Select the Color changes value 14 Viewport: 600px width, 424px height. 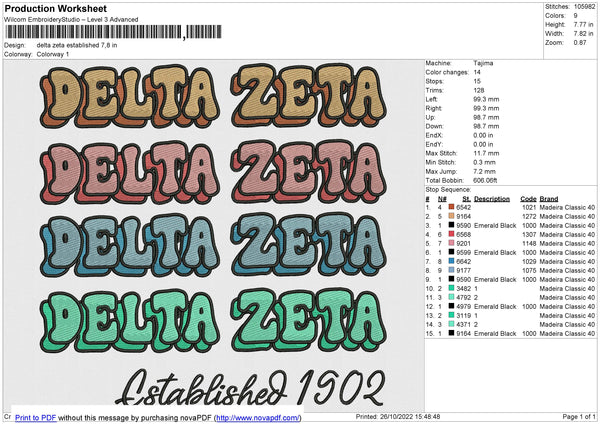click(477, 72)
